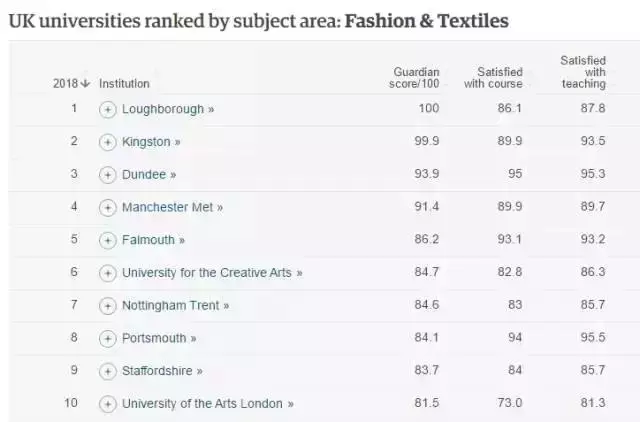Click the plus icon next to Portsmouth
Image resolution: width=640 pixels, height=422 pixels.
(107, 338)
